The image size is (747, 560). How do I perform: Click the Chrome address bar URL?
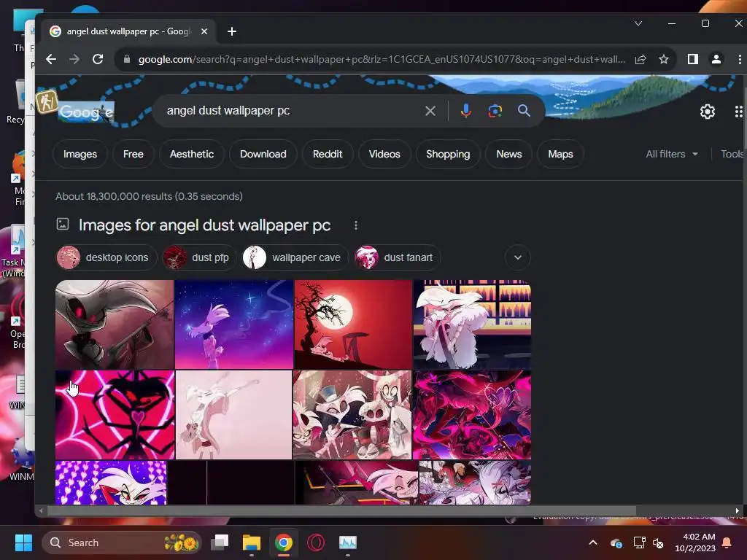pyautogui.click(x=381, y=60)
